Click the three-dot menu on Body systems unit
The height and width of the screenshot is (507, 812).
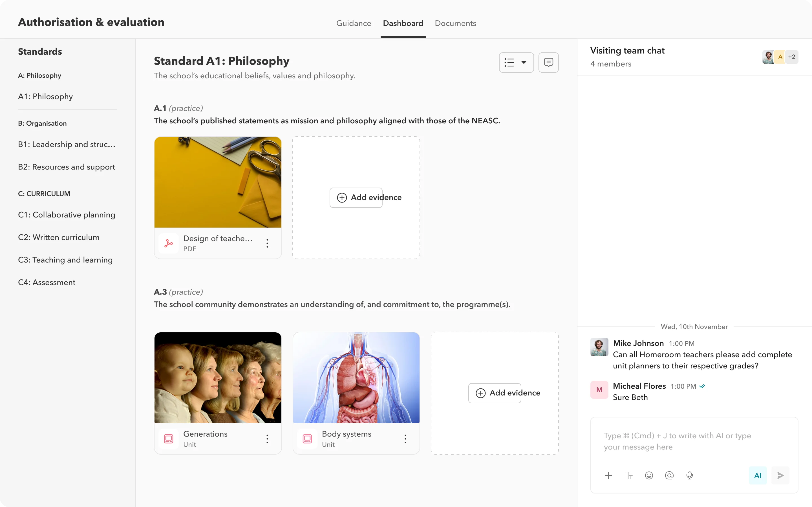point(406,439)
